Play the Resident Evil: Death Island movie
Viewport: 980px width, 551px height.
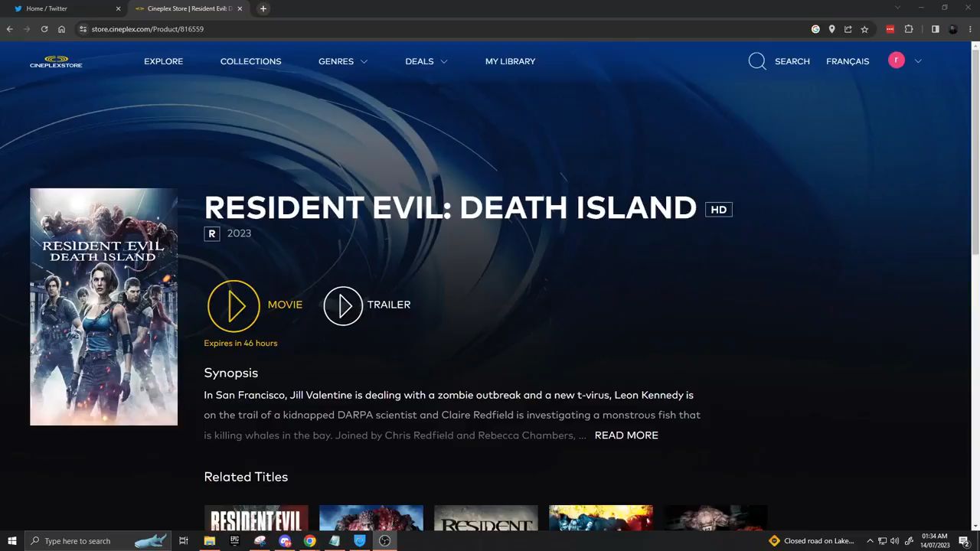pos(234,305)
